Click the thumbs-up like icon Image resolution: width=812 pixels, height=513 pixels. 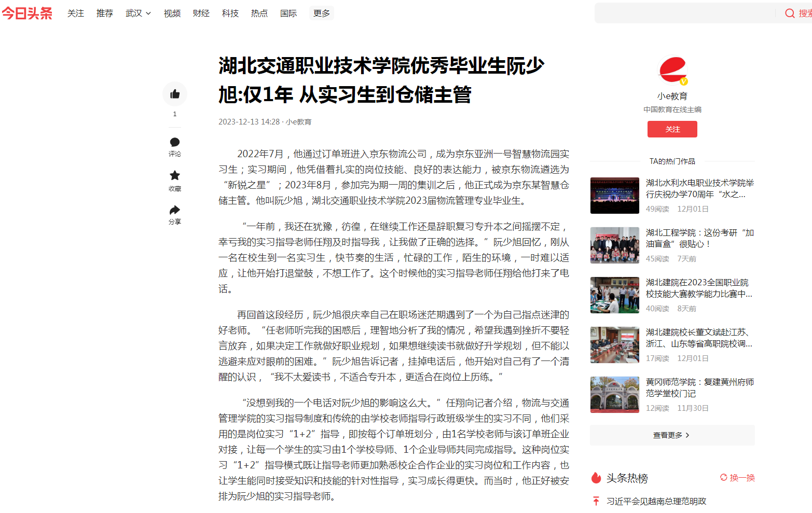coord(175,94)
